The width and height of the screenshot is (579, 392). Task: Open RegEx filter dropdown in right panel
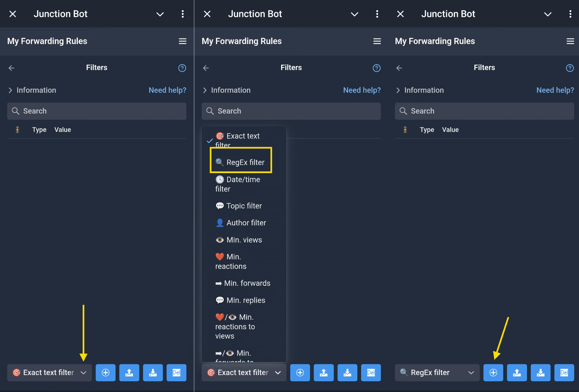pos(437,372)
